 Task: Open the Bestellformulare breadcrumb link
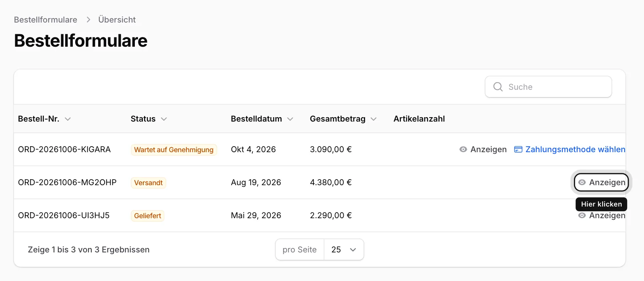point(45,20)
